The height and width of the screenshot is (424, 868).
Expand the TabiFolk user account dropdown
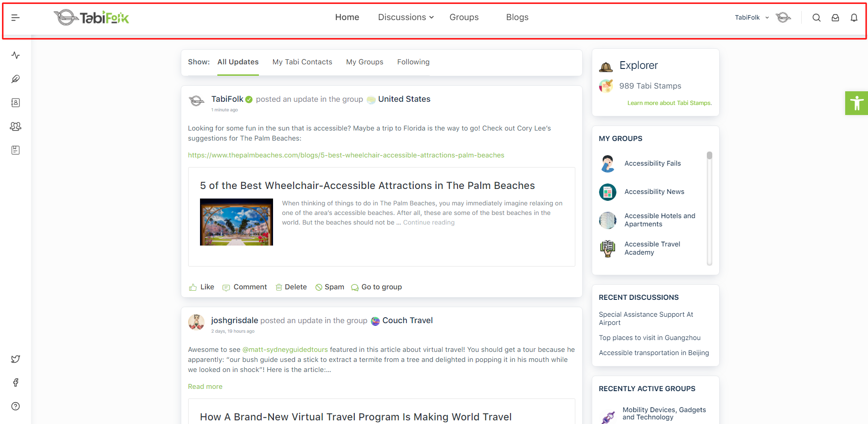coord(752,17)
